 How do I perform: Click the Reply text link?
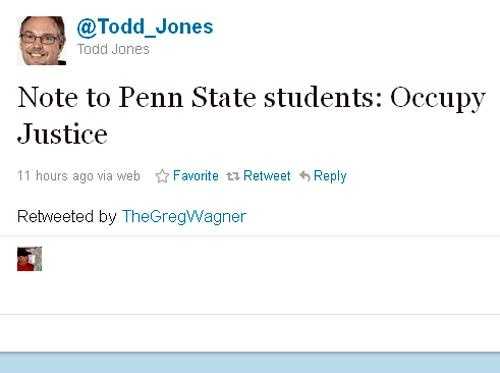click(x=330, y=176)
